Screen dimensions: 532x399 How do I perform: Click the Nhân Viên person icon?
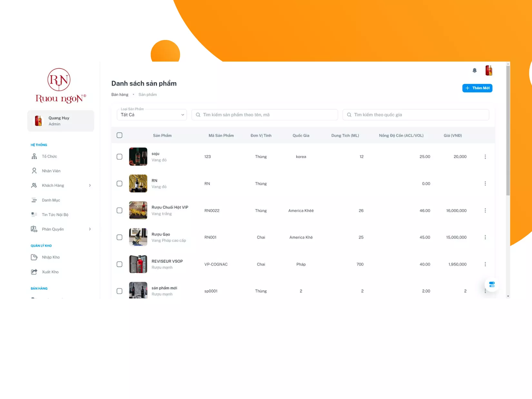click(x=34, y=171)
